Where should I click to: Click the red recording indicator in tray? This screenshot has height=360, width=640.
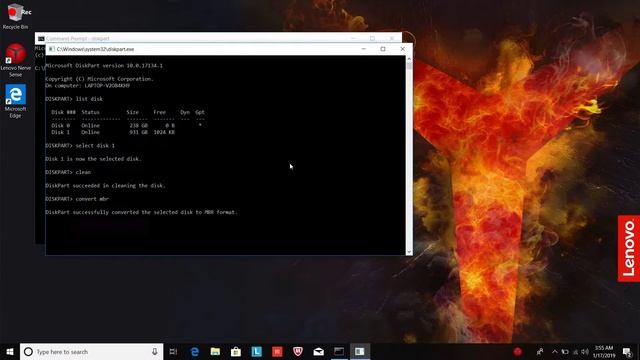(518, 351)
